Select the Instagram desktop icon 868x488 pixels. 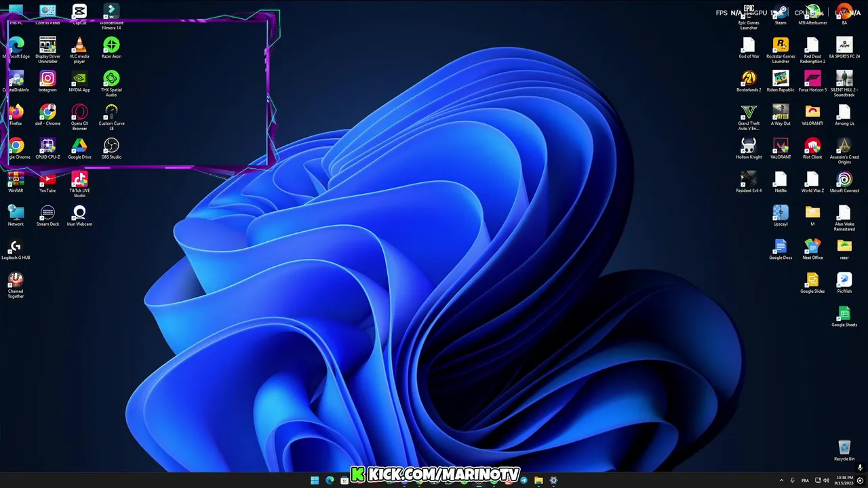pyautogui.click(x=47, y=82)
